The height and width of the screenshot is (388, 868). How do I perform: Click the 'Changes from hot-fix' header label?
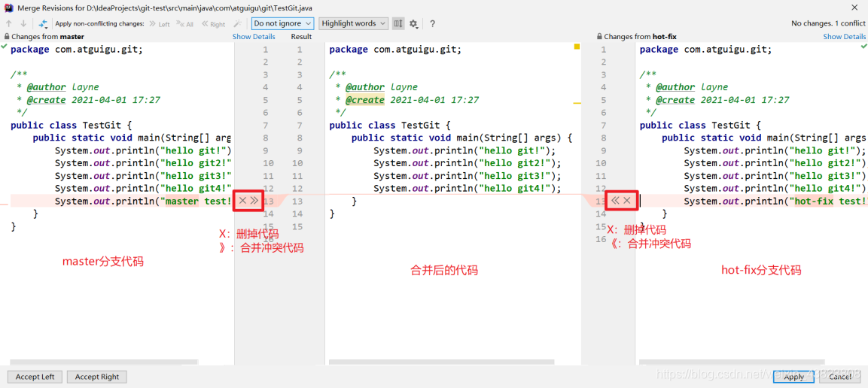(x=640, y=37)
